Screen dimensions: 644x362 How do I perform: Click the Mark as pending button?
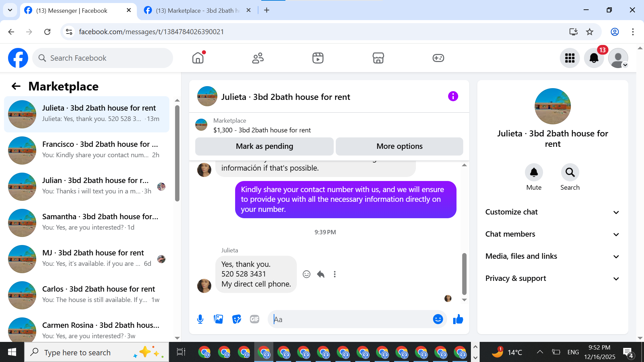264,146
